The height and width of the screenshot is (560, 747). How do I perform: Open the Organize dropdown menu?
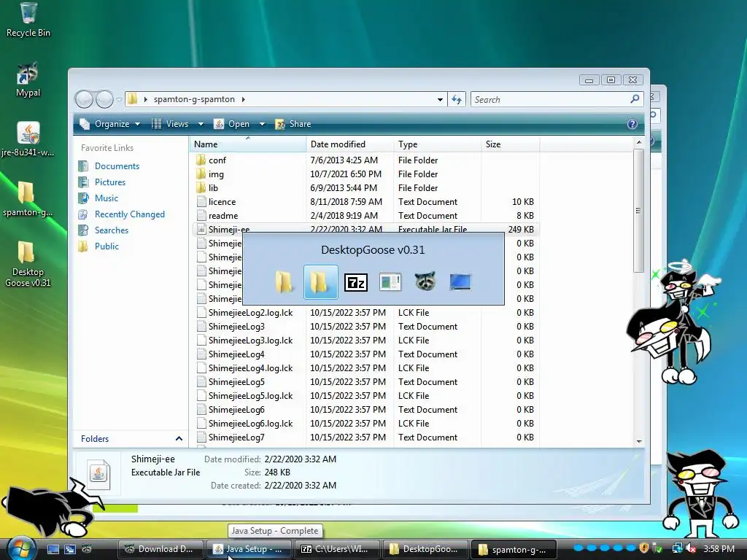tap(110, 124)
